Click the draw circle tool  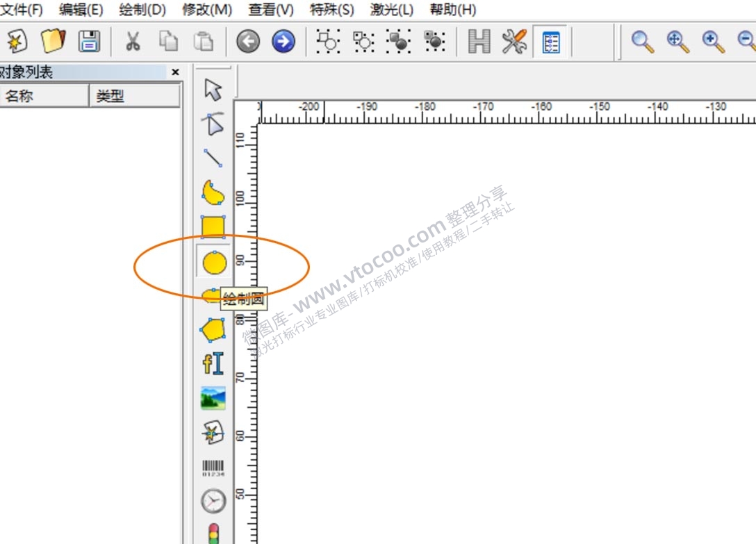(214, 263)
